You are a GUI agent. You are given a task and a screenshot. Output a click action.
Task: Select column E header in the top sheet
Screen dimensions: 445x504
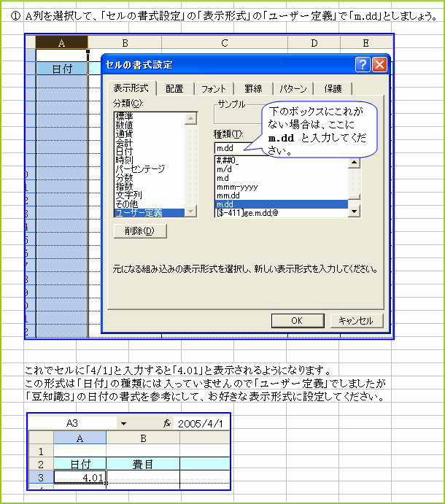pos(366,42)
